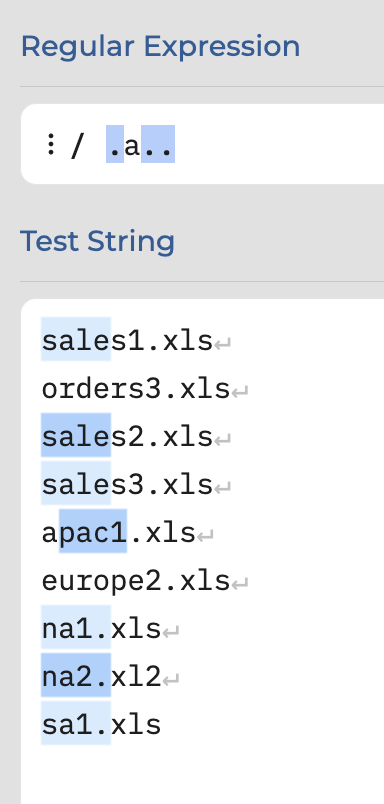Click the empty area below sa1.xls text
This screenshot has width=384, height=804.
pyautogui.click(x=203, y=774)
